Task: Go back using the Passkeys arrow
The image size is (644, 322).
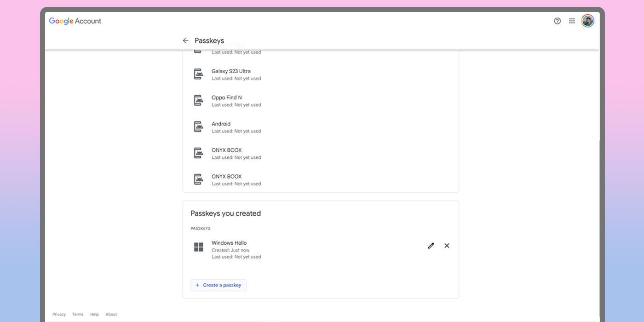Action: click(x=185, y=40)
